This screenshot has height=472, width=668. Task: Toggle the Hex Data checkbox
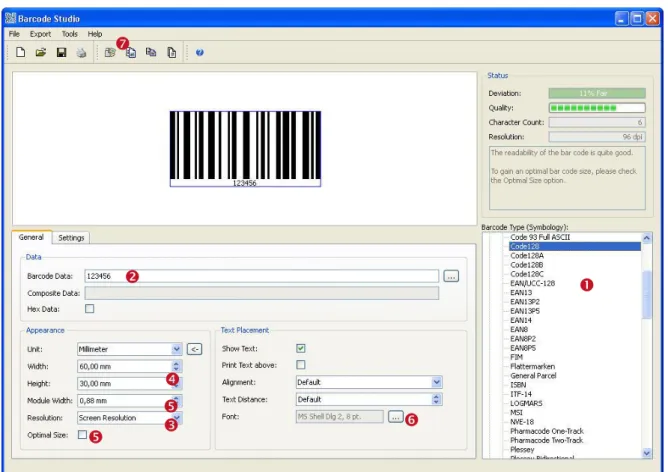point(89,308)
